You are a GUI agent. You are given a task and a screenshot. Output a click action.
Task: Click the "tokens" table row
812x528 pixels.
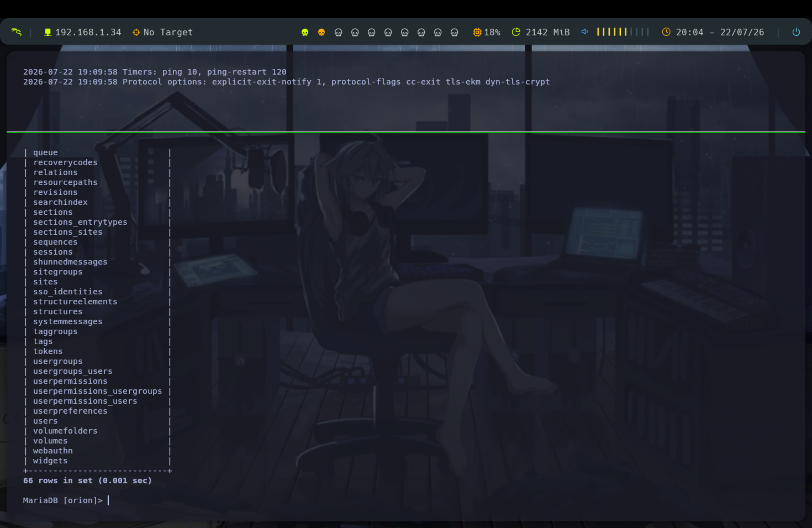click(97, 351)
